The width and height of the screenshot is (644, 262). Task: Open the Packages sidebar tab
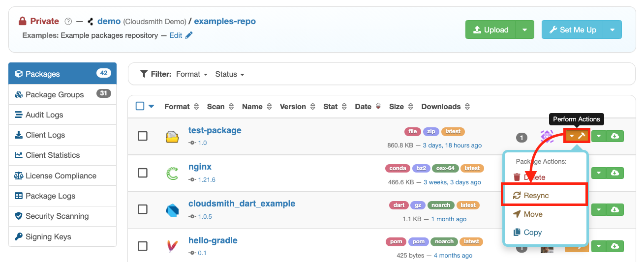[x=62, y=74]
